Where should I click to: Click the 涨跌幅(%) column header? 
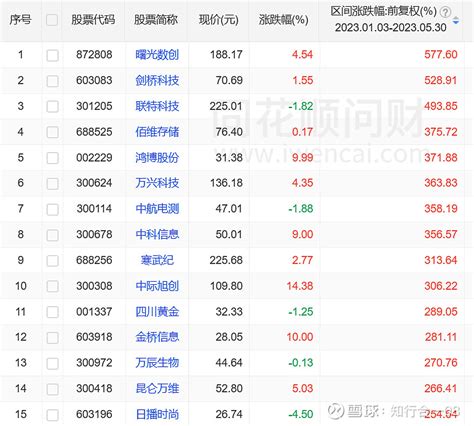[x=283, y=20]
